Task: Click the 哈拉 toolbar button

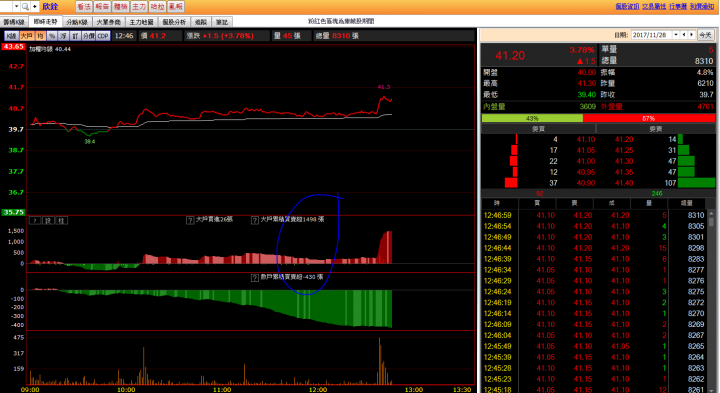Action: [157, 6]
